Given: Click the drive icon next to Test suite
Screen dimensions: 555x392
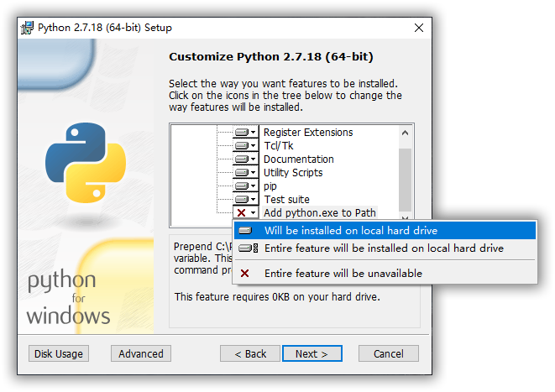Looking at the screenshot, I should (242, 200).
